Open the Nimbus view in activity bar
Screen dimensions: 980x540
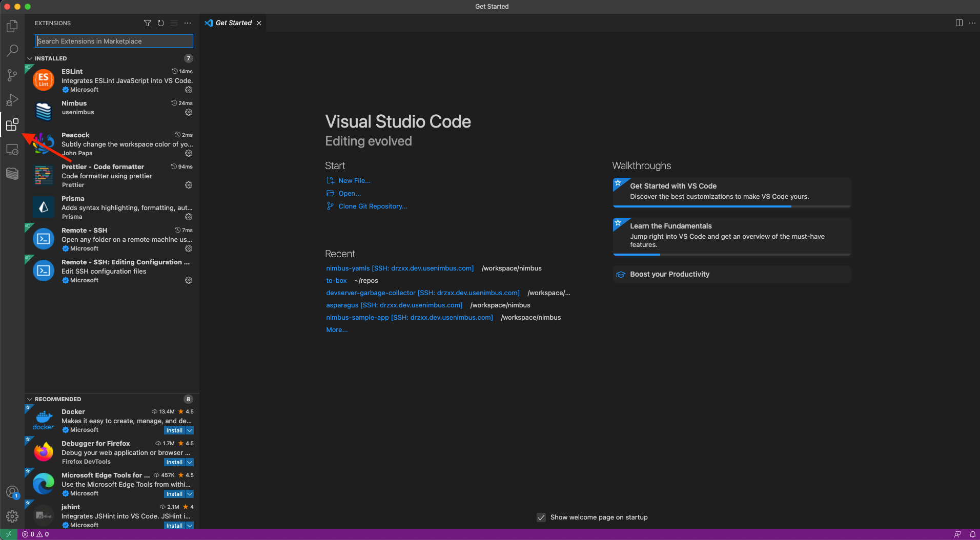12,174
